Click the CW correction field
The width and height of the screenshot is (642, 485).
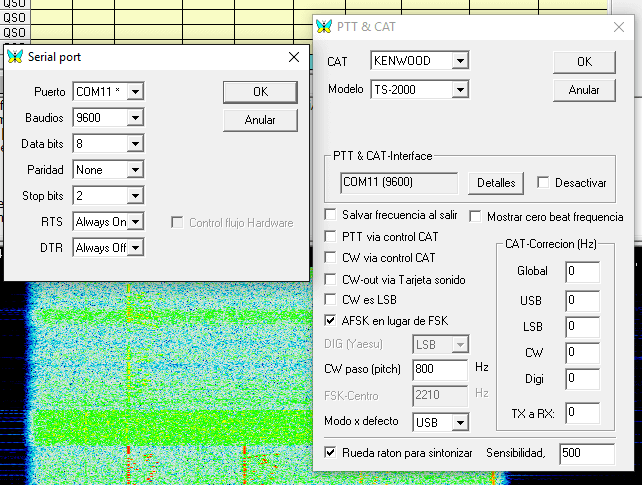tap(583, 352)
